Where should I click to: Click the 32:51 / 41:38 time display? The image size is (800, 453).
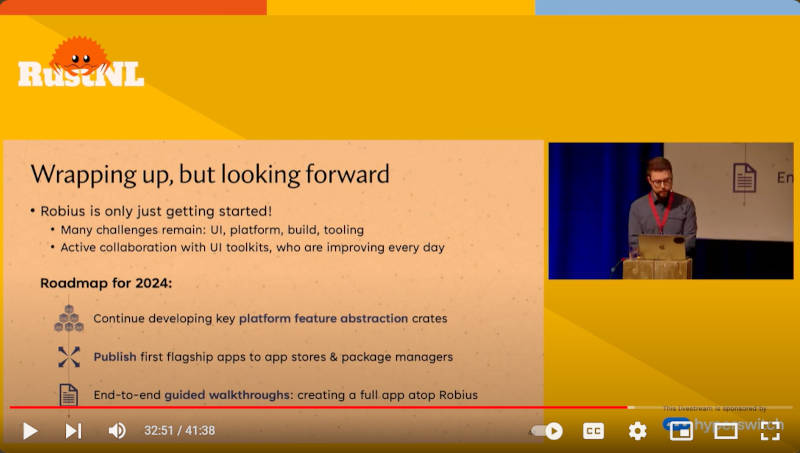click(179, 431)
